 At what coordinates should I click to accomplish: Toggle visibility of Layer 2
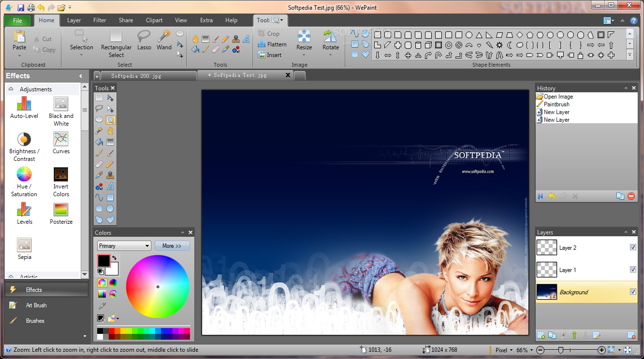633,247
